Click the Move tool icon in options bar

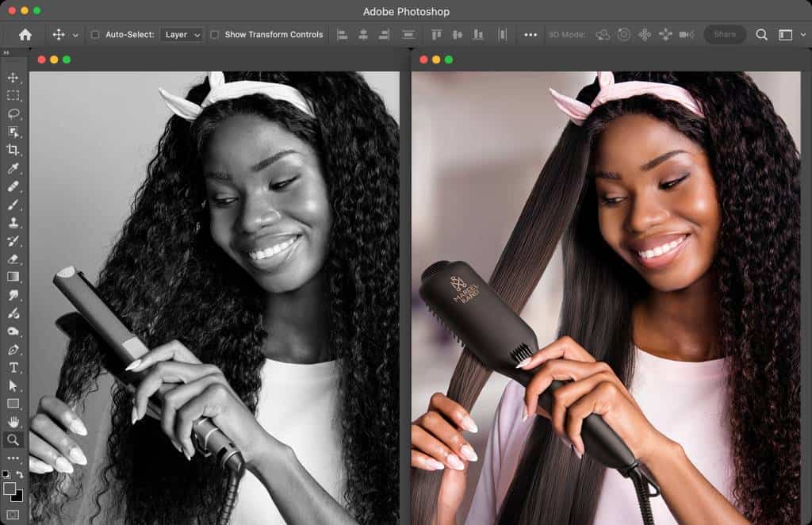pos(59,35)
